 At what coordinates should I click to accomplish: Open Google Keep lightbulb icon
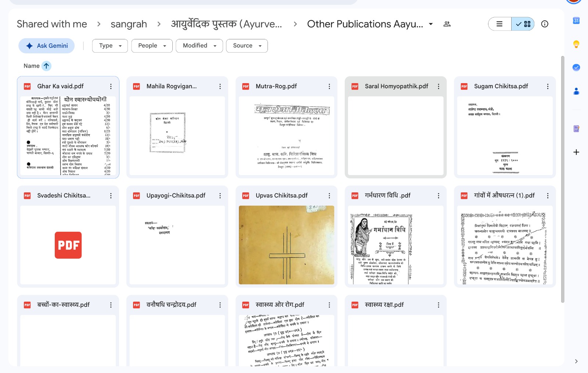(576, 44)
